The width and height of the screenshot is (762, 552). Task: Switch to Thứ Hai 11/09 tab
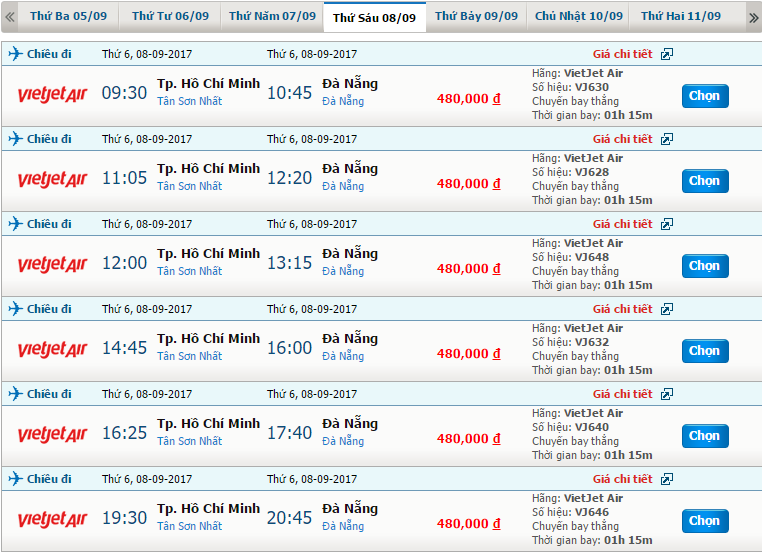(x=680, y=17)
